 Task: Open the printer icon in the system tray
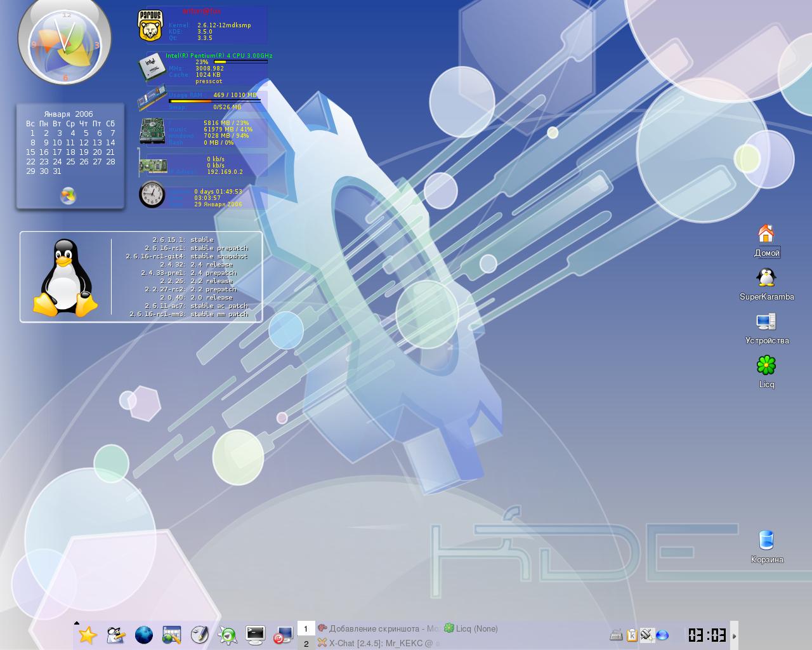pyautogui.click(x=616, y=635)
